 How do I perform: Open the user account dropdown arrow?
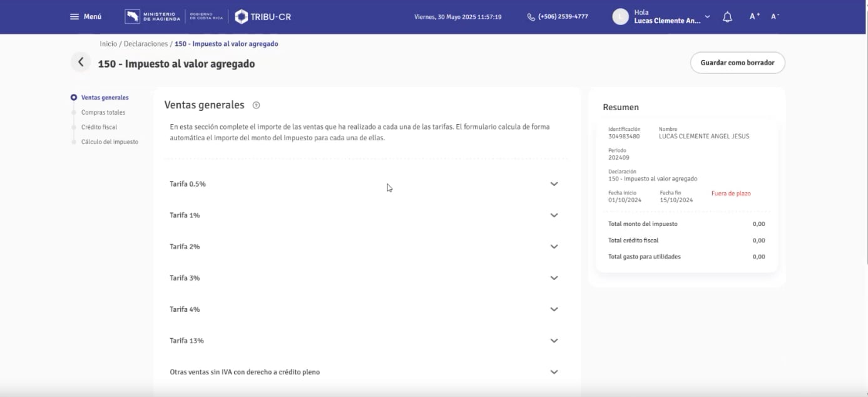click(x=707, y=17)
